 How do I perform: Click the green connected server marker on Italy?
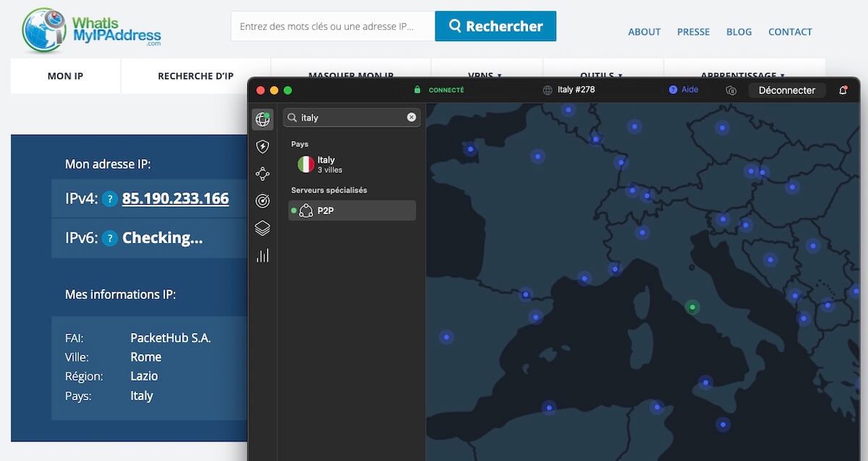pyautogui.click(x=692, y=308)
